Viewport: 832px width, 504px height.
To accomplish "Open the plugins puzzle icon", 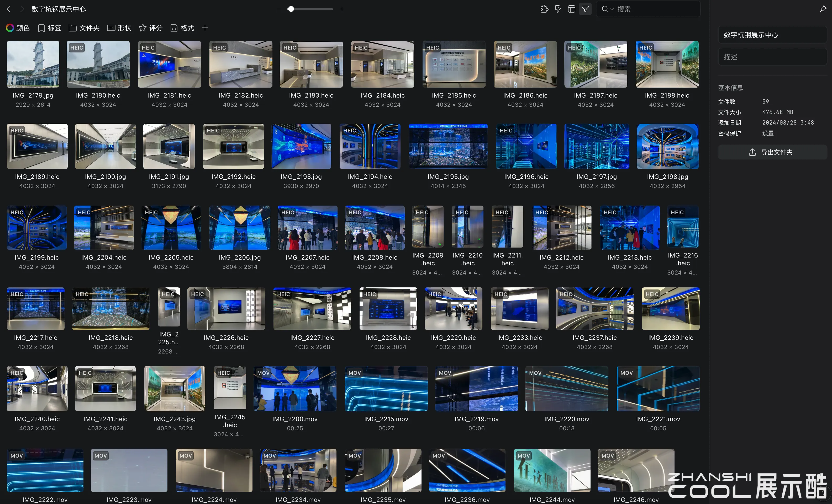I will click(x=544, y=9).
